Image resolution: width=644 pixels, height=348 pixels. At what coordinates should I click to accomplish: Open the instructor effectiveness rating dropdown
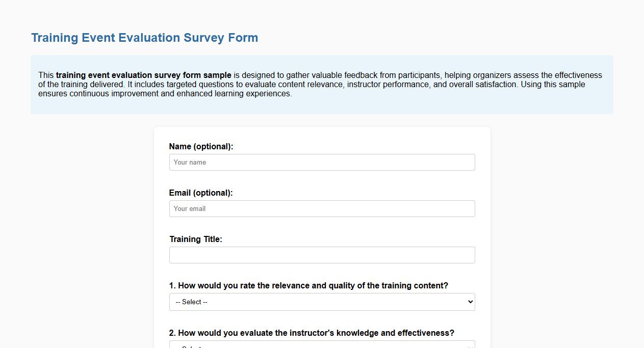pos(322,345)
